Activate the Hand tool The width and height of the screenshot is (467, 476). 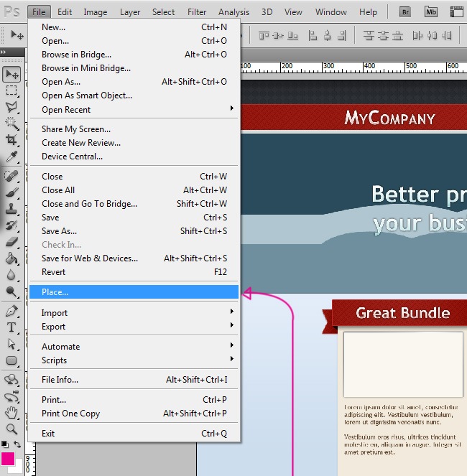coord(11,412)
